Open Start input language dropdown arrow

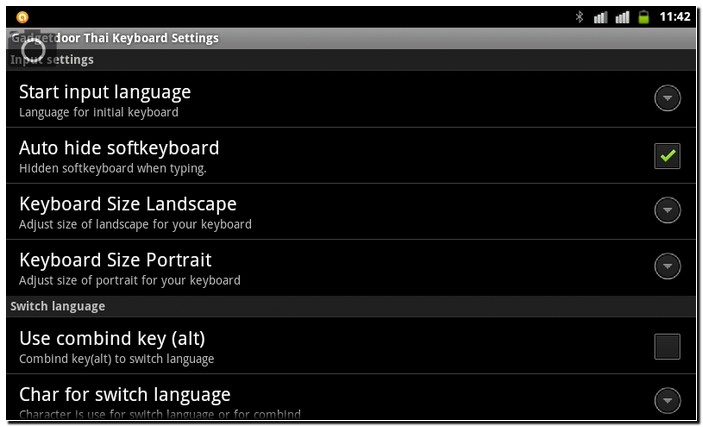pyautogui.click(x=667, y=98)
